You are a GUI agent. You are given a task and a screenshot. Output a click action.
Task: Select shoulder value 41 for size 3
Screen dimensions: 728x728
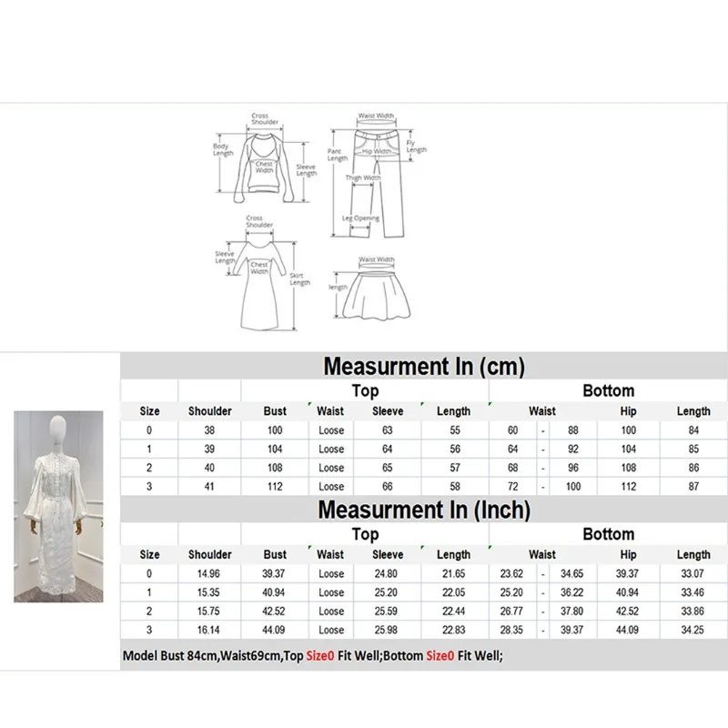(209, 487)
